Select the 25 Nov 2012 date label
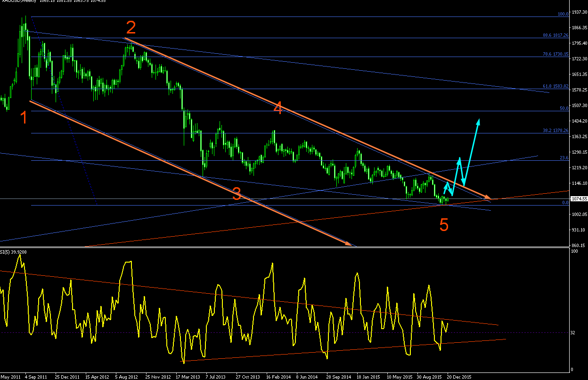Image resolution: width=588 pixels, height=380 pixels. pyautogui.click(x=157, y=377)
